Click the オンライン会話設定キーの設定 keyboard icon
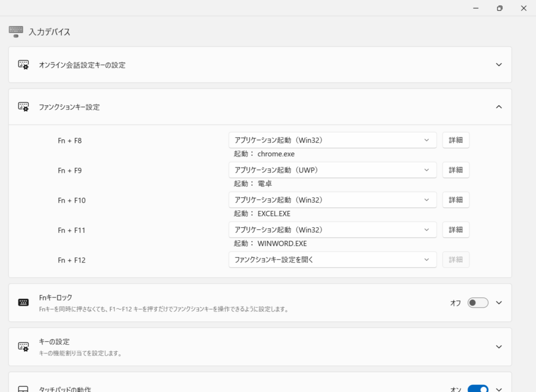 [24, 65]
